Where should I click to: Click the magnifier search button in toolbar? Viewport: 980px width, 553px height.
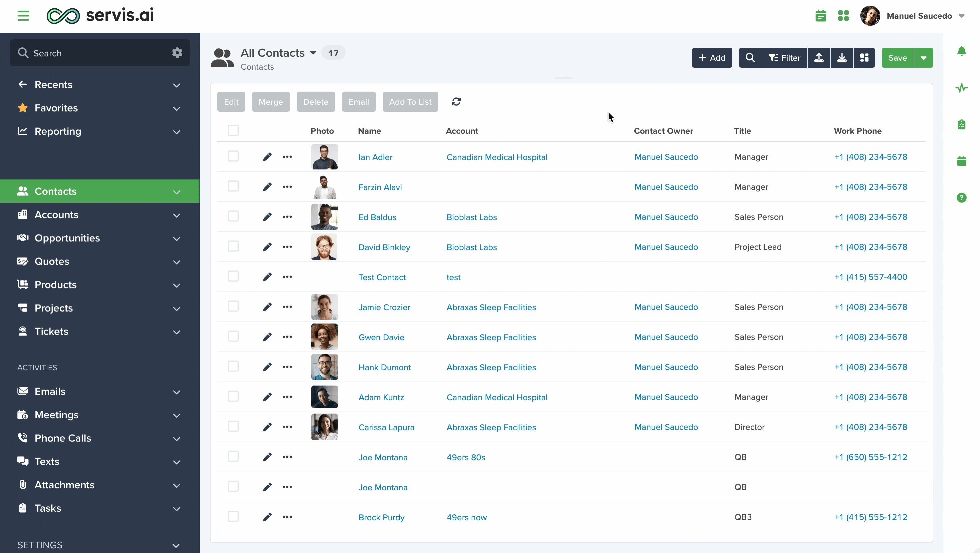[750, 57]
